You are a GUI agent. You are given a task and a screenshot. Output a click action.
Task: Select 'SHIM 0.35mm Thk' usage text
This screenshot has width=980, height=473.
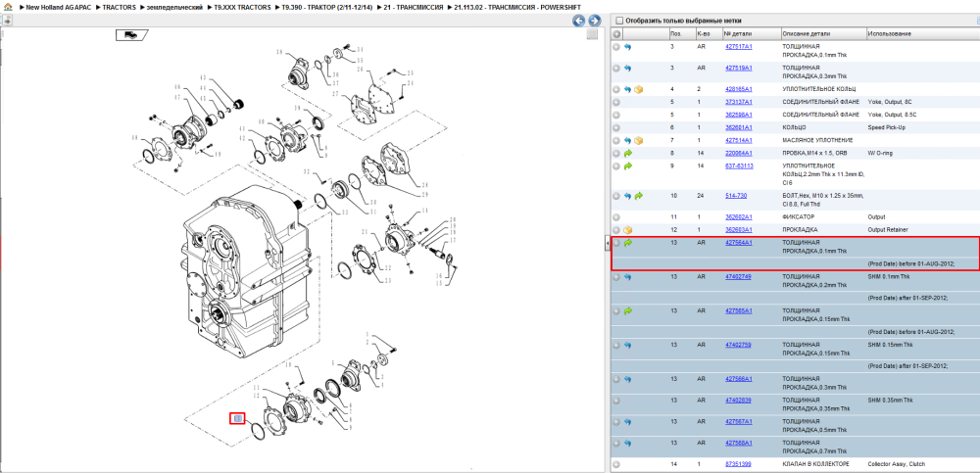(x=891, y=400)
